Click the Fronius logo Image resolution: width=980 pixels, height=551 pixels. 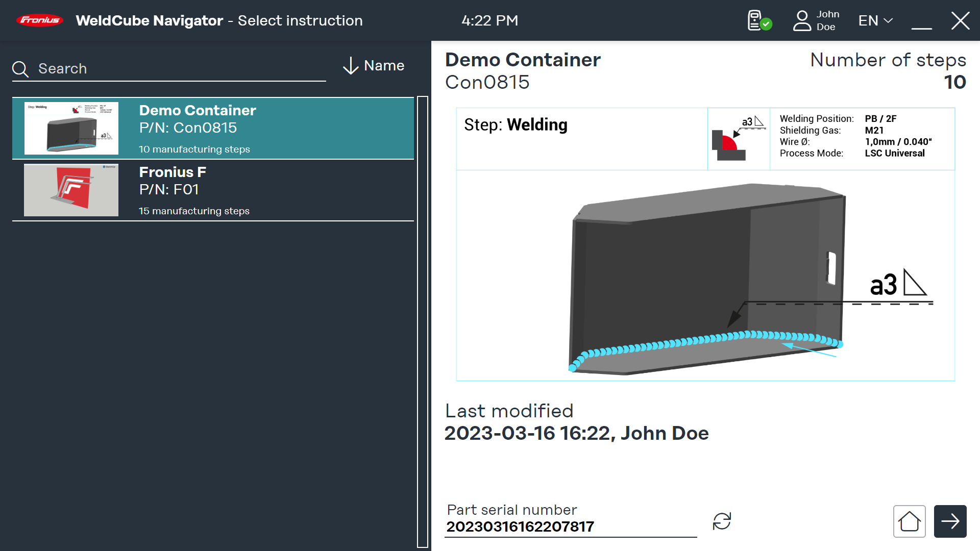[x=39, y=20]
